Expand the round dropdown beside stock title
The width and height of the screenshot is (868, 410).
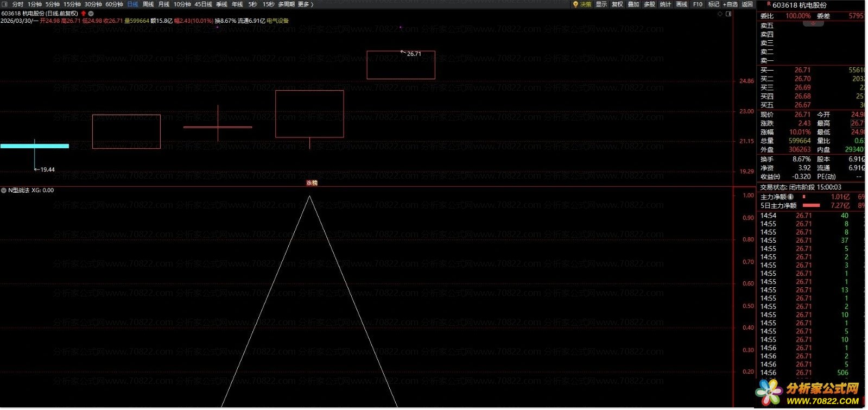coord(91,13)
